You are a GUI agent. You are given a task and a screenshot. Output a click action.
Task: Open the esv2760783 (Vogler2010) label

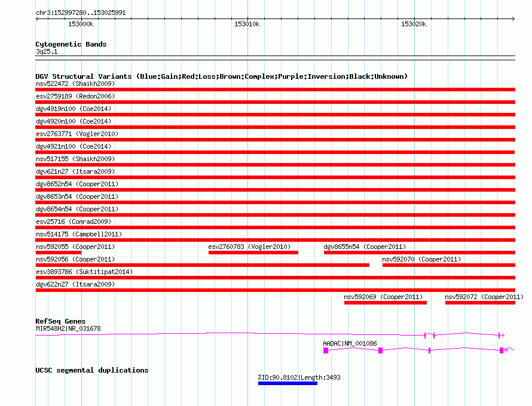tap(249, 247)
